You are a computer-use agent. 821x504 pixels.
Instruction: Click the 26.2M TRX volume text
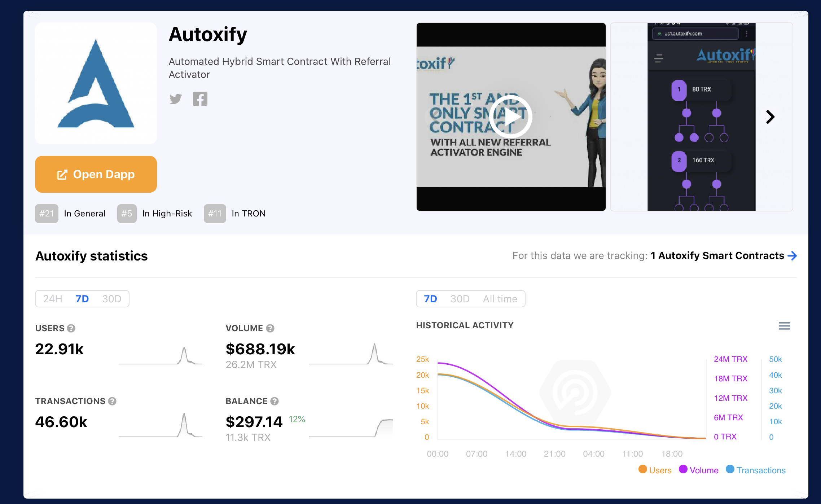251,365
